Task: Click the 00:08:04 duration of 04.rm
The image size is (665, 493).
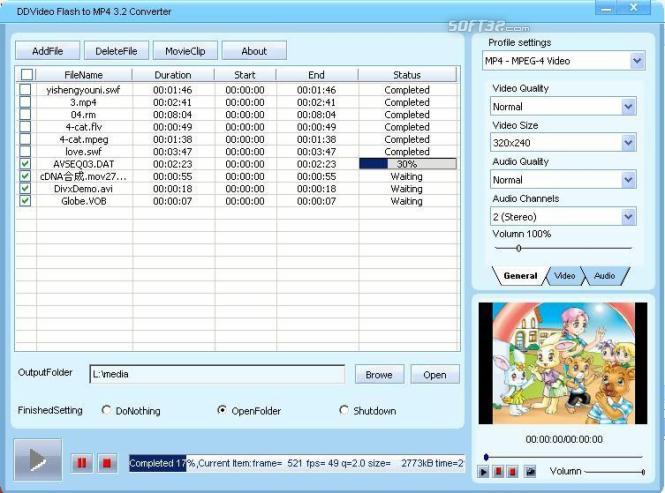Action: [x=173, y=115]
